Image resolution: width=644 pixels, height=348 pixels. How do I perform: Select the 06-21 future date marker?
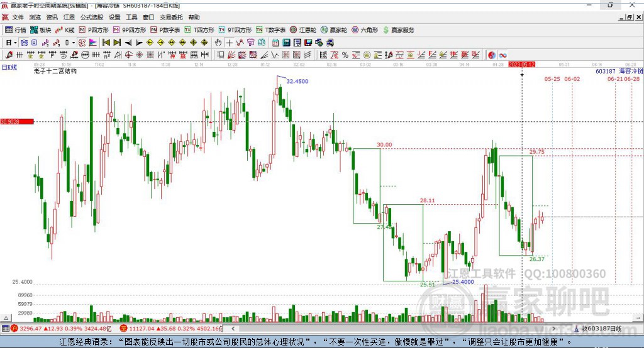pyautogui.click(x=615, y=79)
